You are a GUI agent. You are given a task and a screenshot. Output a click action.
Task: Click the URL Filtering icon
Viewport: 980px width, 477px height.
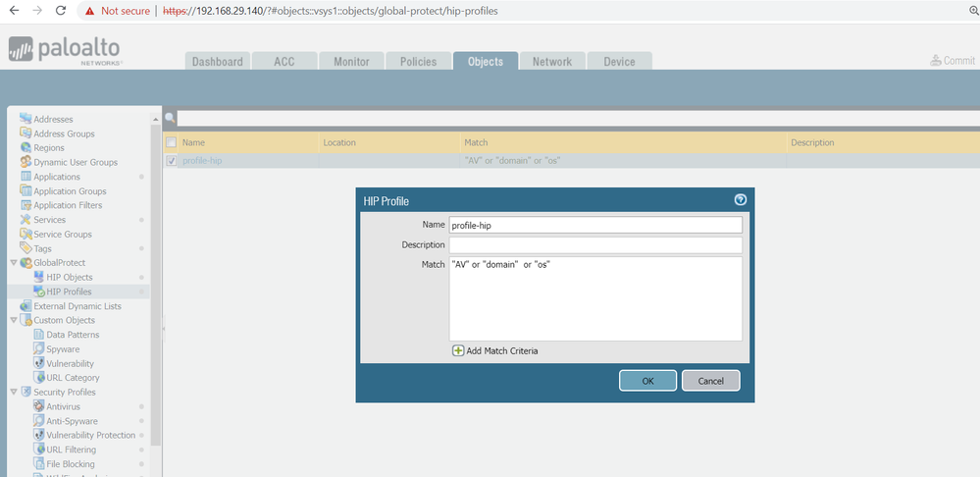coord(39,450)
